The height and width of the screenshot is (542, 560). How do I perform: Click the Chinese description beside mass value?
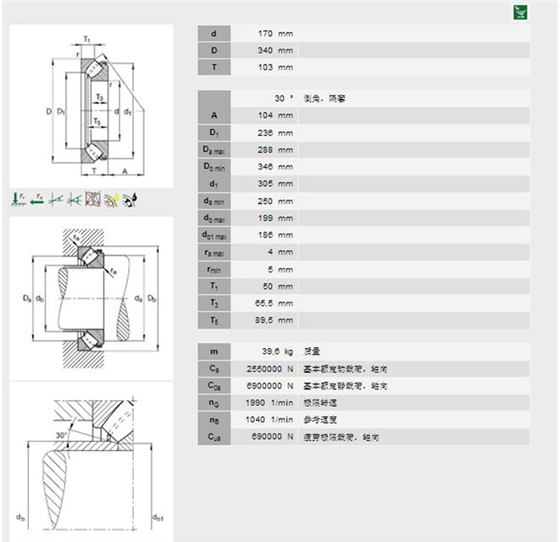tap(311, 351)
